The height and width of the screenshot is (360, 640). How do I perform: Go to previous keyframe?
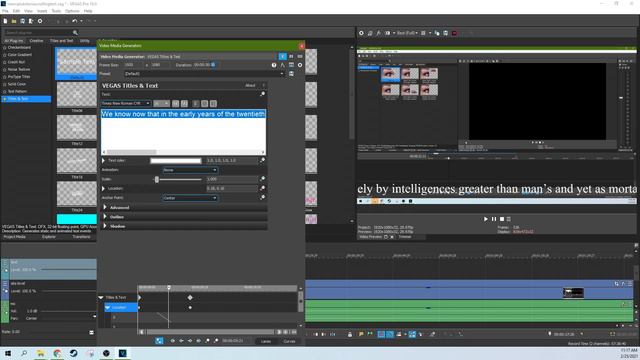coord(181,341)
